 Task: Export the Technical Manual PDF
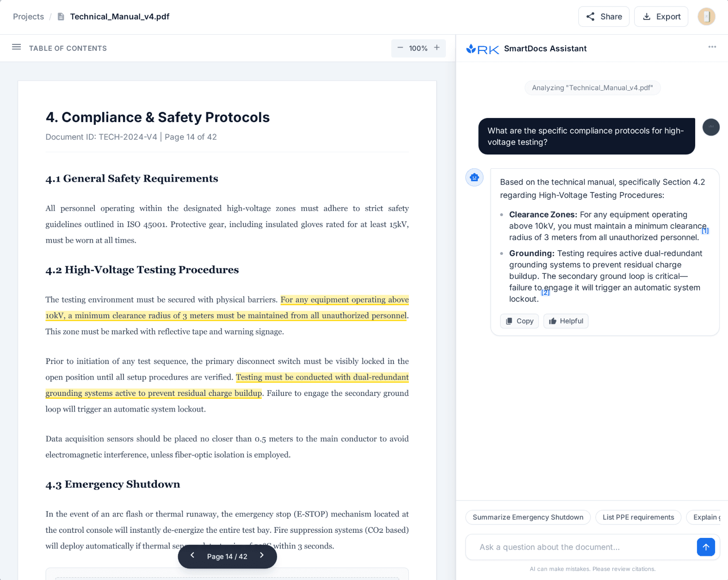(x=661, y=17)
